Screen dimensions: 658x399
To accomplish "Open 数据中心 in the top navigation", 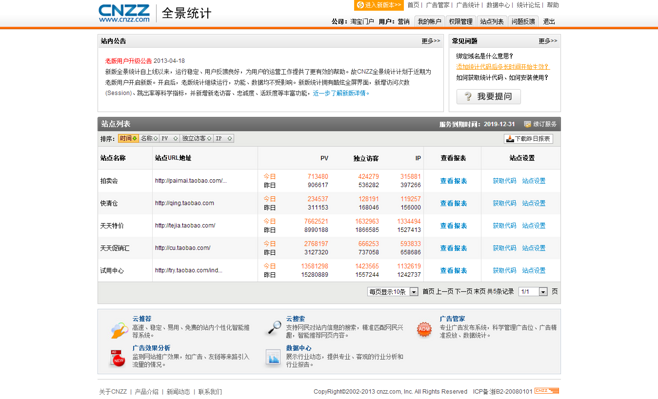I will 498,5.
